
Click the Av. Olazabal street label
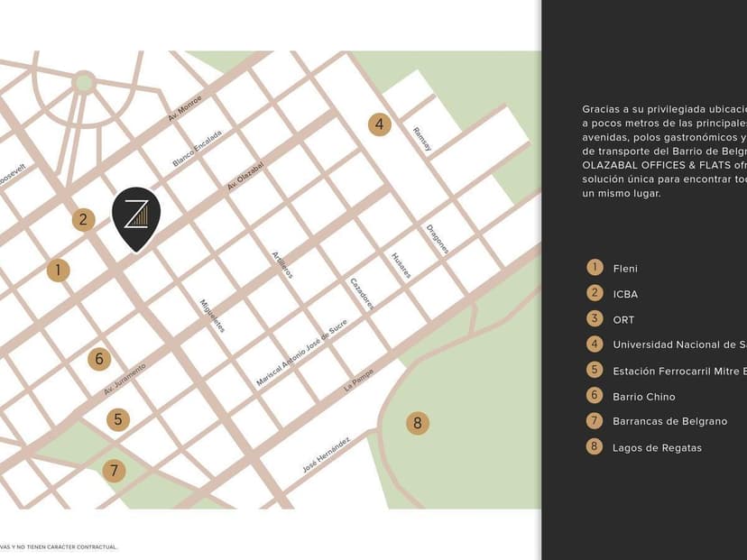coord(245,177)
